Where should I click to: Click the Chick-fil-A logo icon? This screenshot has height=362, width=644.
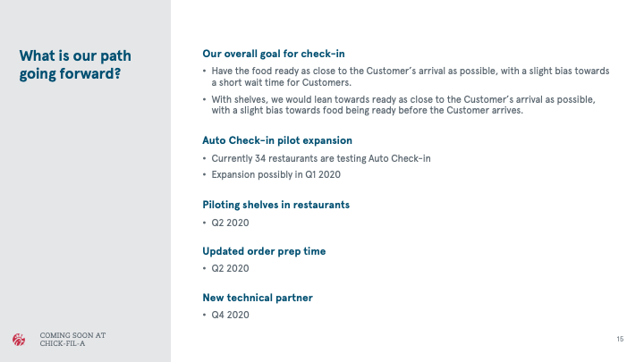(19, 339)
